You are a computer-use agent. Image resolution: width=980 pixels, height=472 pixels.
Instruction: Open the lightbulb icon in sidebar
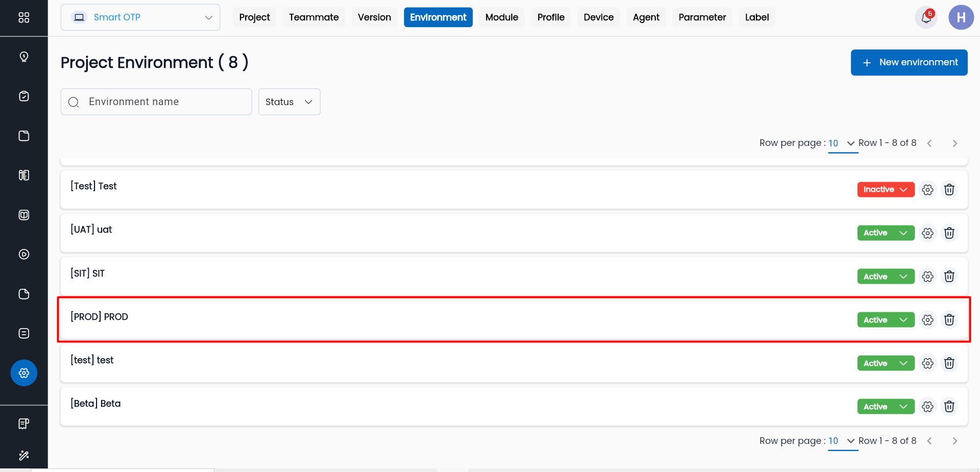click(x=24, y=57)
